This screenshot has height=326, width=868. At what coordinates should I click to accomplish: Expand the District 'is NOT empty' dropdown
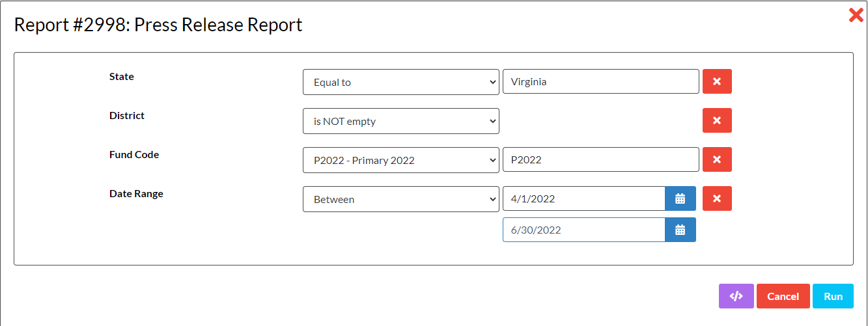[x=401, y=121]
